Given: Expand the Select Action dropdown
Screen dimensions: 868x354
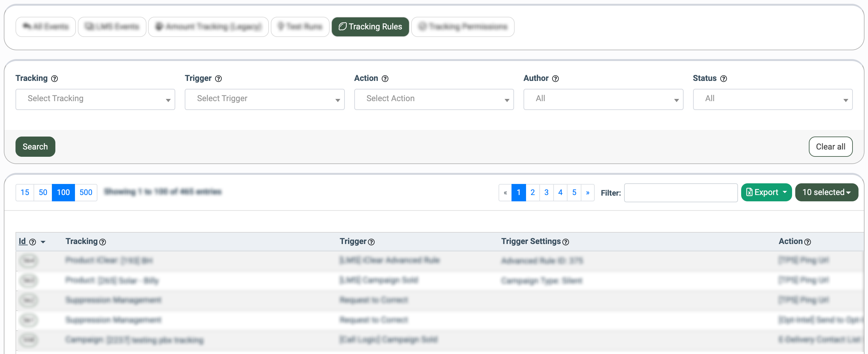Looking at the screenshot, I should [434, 99].
